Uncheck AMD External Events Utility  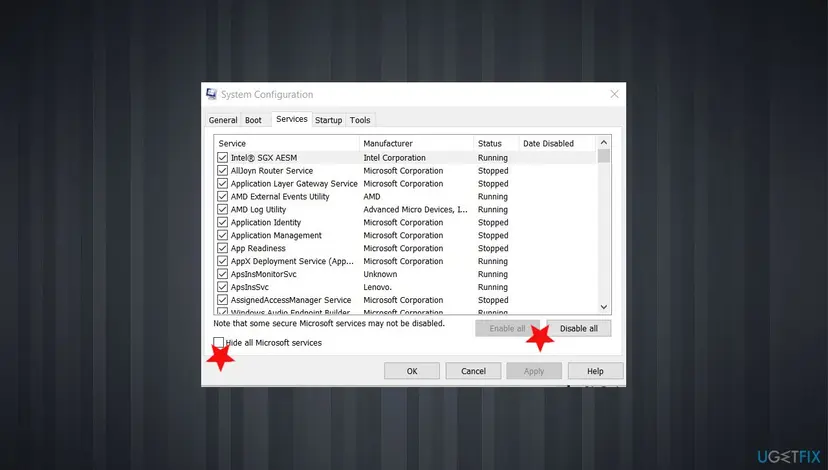pyautogui.click(x=222, y=196)
